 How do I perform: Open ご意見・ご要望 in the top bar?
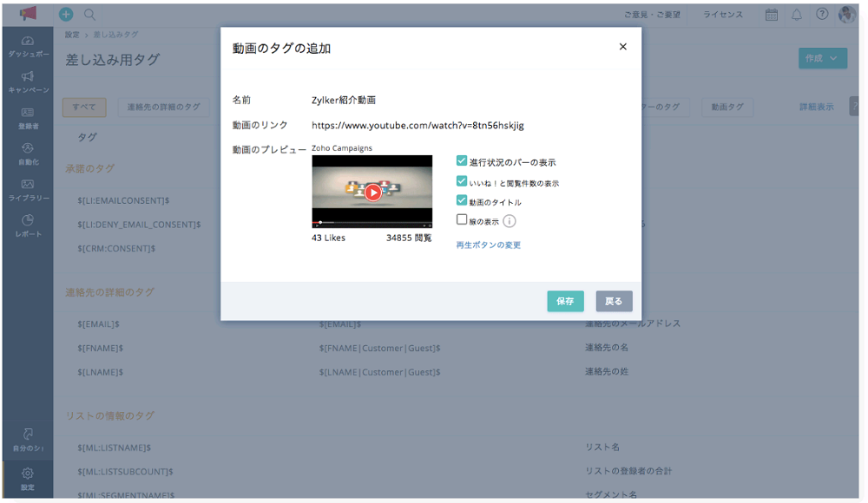pyautogui.click(x=652, y=15)
